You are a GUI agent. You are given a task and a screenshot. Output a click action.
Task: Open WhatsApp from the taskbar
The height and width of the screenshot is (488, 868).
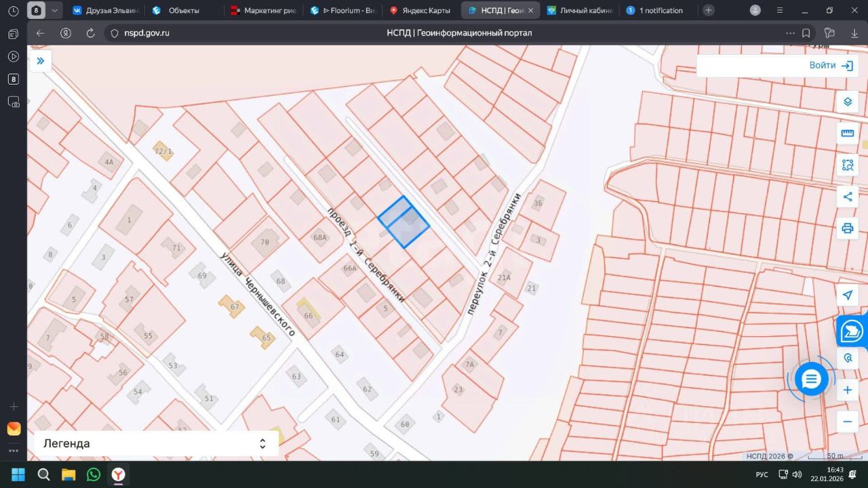coord(94,474)
